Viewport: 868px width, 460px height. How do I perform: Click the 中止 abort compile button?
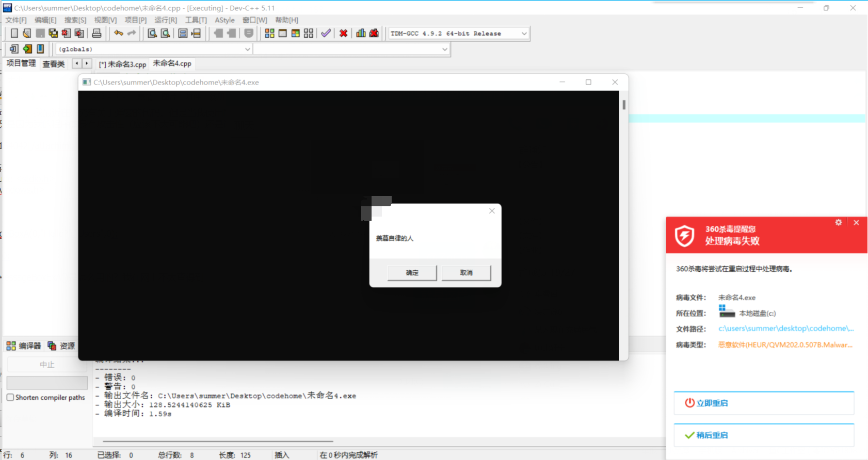click(47, 365)
